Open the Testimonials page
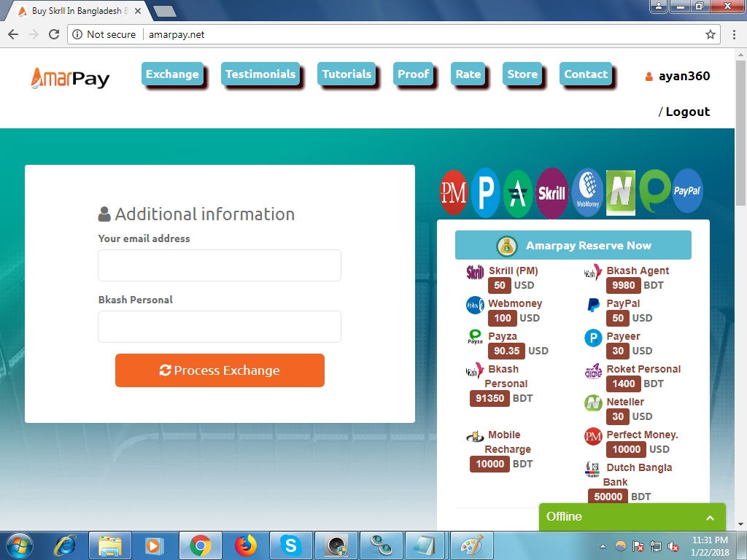 (260, 74)
